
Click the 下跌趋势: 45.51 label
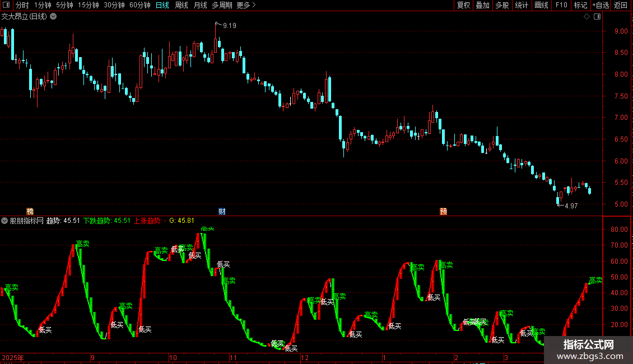107,221
